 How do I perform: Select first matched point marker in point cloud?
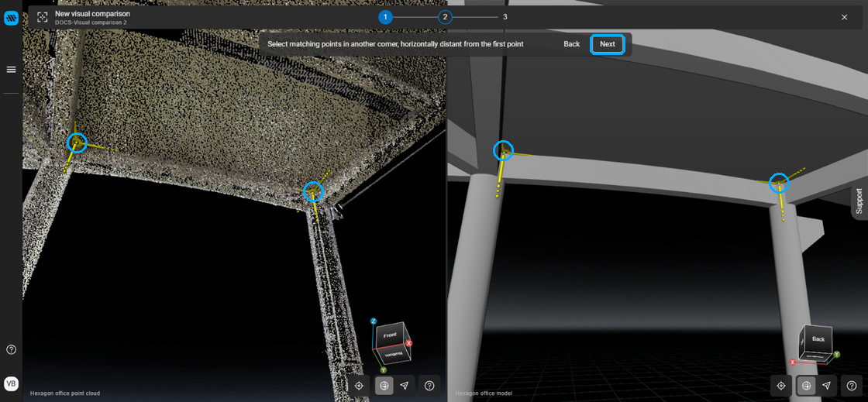77,143
